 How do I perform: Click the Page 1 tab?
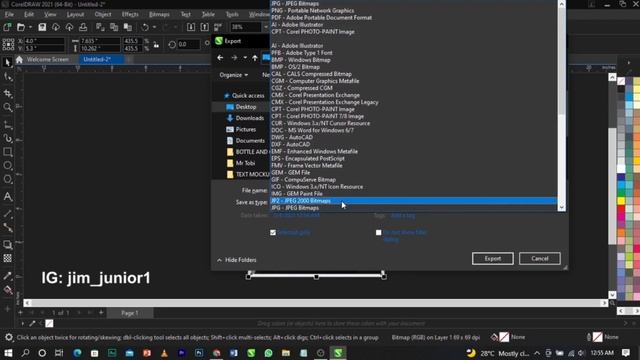[130, 313]
